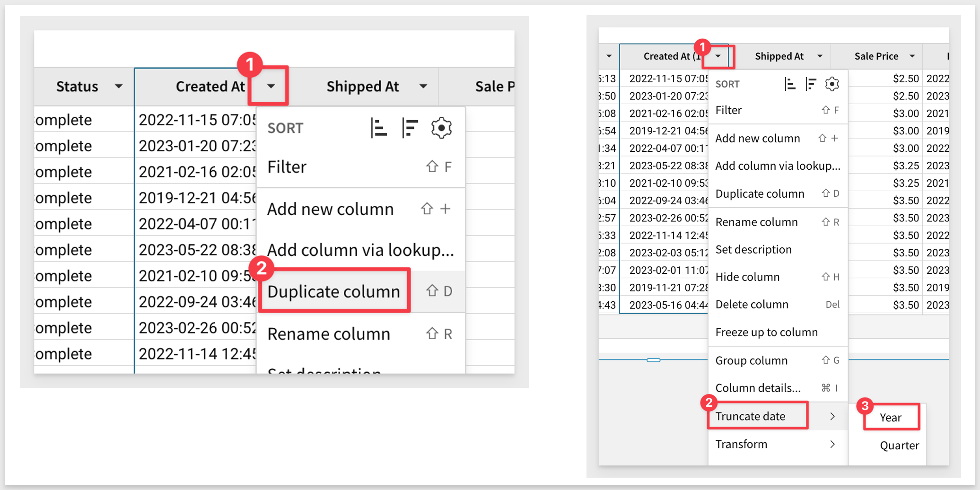This screenshot has height=490, width=980.
Task: Open sort settings gear in left menu
Action: tap(441, 128)
